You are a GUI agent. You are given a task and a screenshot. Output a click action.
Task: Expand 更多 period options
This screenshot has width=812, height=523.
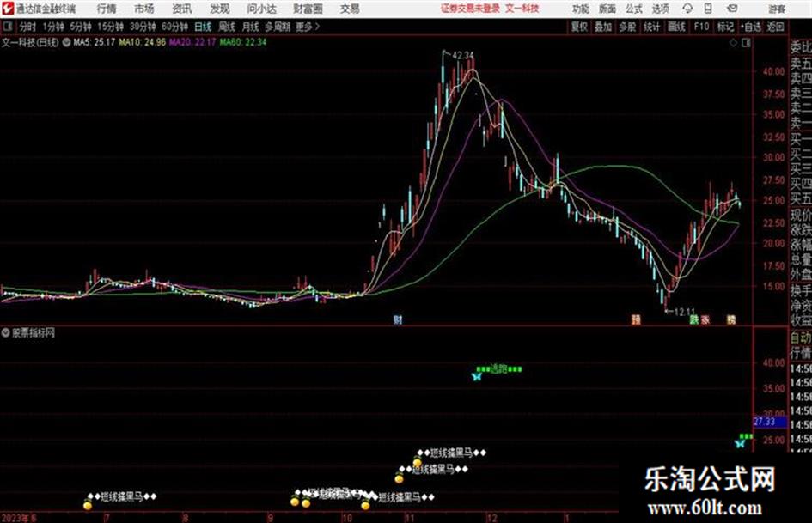[x=308, y=27]
